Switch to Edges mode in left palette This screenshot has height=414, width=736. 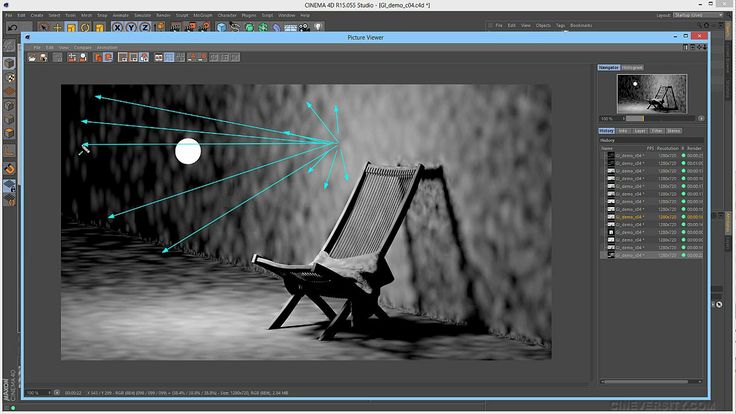point(9,119)
